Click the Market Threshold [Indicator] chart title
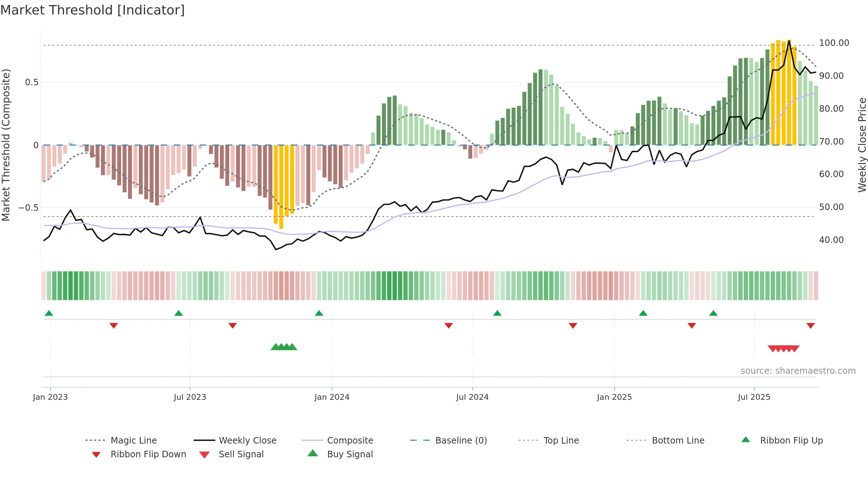The image size is (868, 488). [x=93, y=10]
